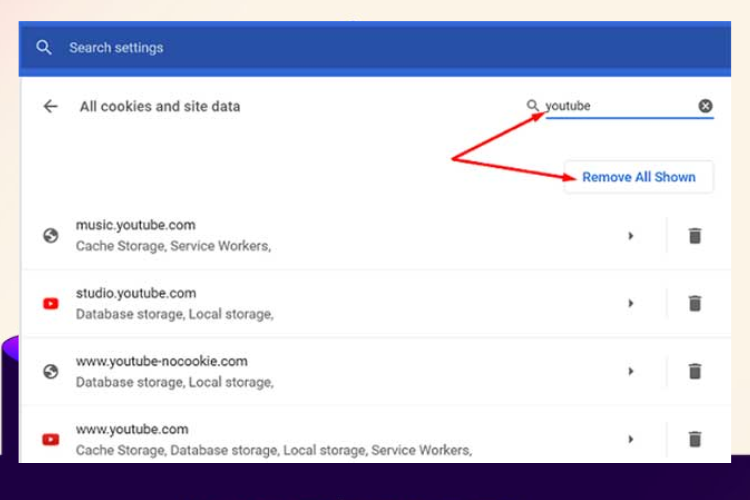This screenshot has width=750, height=500.
Task: Delete studio.youtube.com data with trash icon
Action: 695,303
